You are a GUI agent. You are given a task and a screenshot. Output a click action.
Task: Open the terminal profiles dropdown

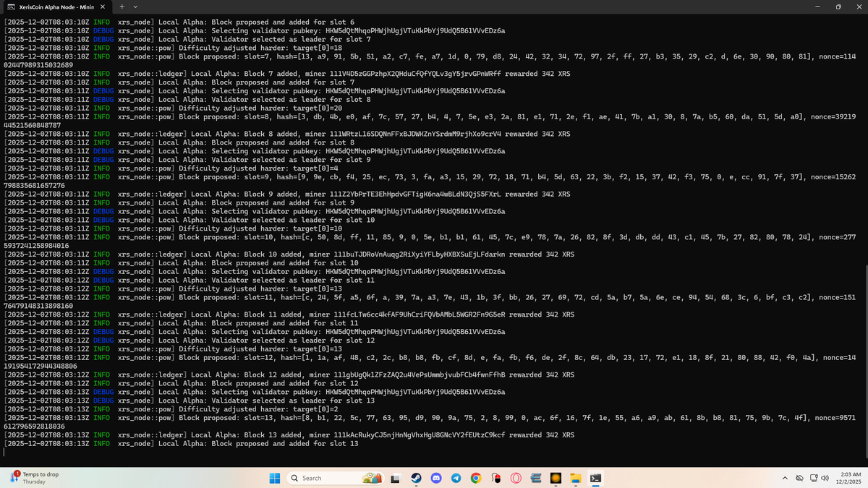135,7
